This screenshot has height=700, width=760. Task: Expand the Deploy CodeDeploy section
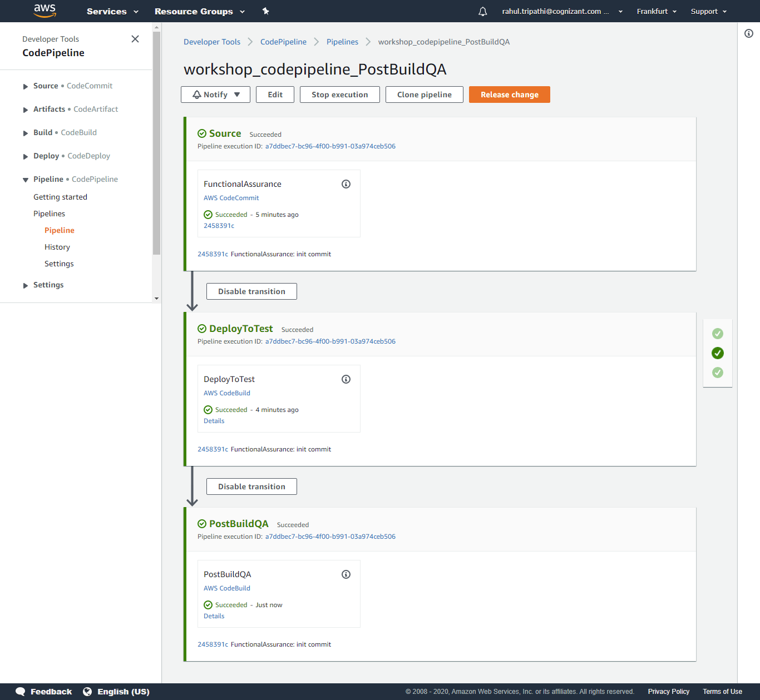click(26, 156)
